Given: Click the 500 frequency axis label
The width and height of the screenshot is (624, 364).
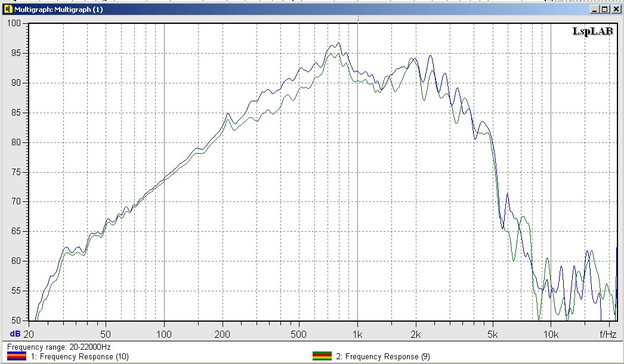Looking at the screenshot, I should pos(298,334).
